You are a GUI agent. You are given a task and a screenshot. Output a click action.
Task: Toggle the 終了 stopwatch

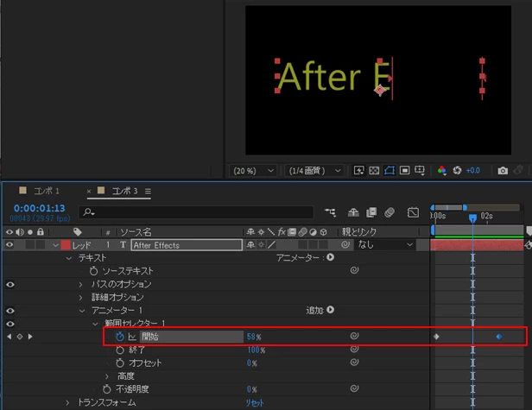tap(119, 350)
